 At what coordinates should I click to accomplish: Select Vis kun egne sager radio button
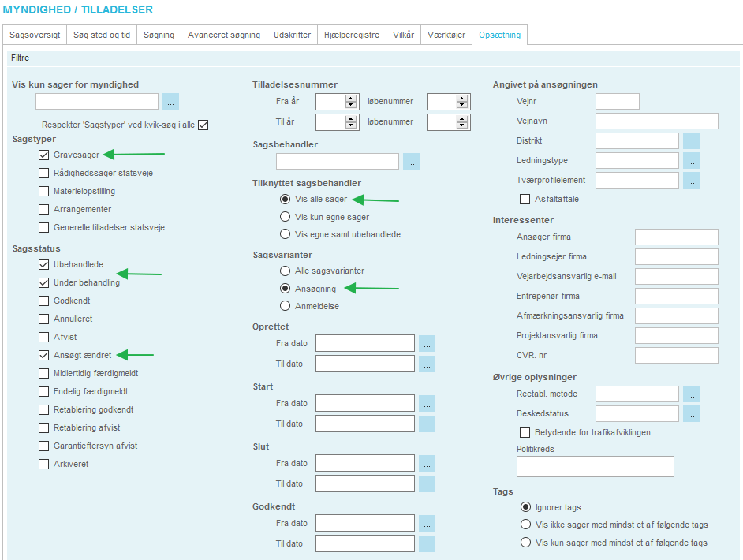286,217
